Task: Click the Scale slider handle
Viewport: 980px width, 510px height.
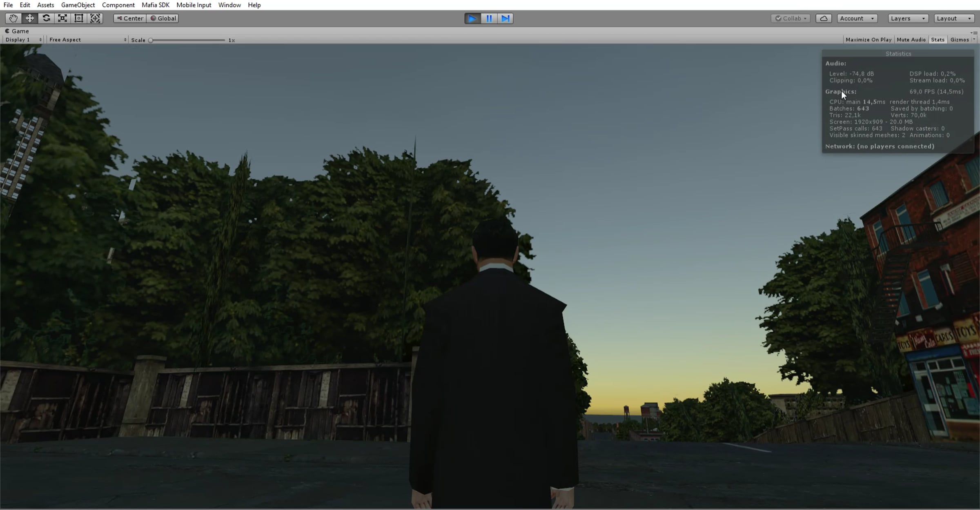Action: point(151,40)
